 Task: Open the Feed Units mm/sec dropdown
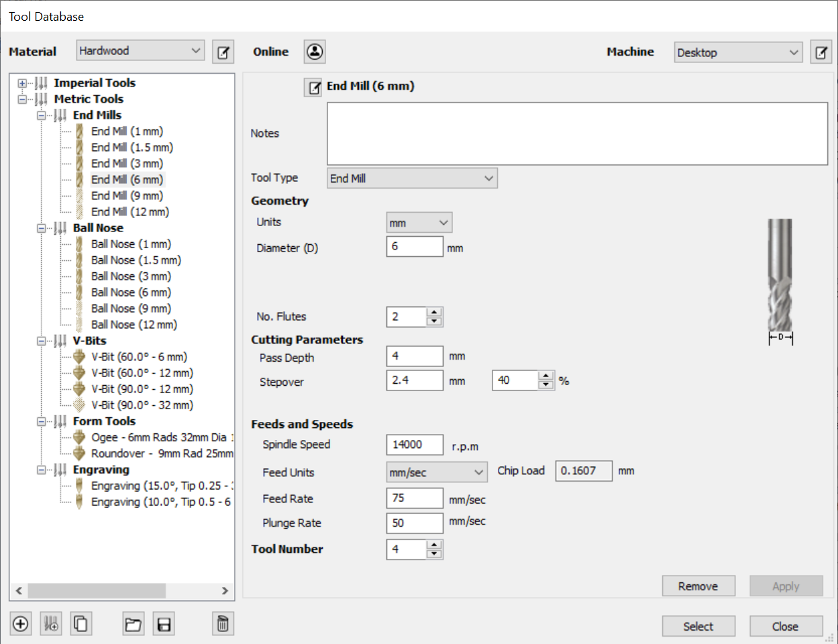click(436, 472)
